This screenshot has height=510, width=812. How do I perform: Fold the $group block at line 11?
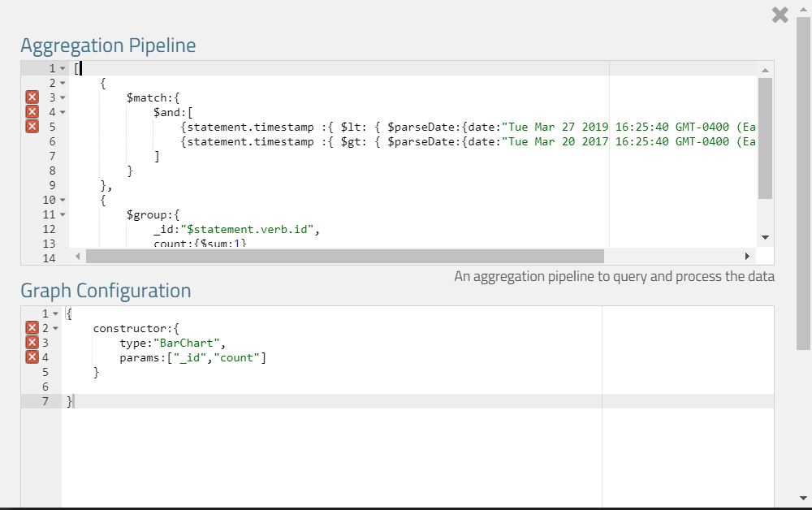tap(63, 215)
